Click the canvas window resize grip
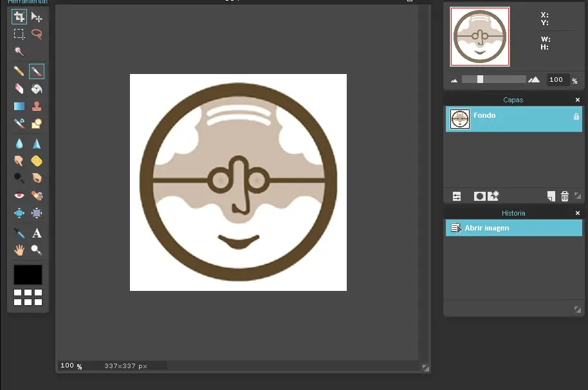Screen dimensions: 588x390 click(x=426, y=368)
